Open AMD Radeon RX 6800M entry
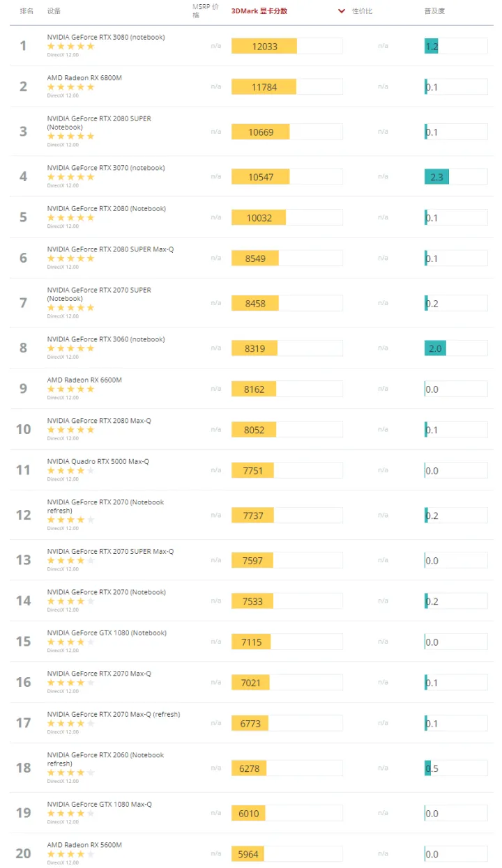The image size is (502, 868). coord(84,78)
